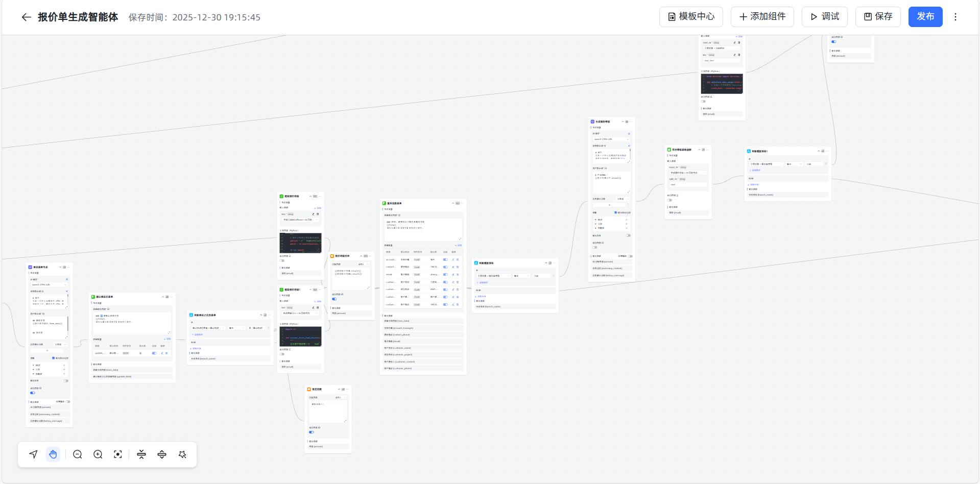This screenshot has width=980, height=484.
Task: Open the three-dot more options menu
Action: (955, 17)
